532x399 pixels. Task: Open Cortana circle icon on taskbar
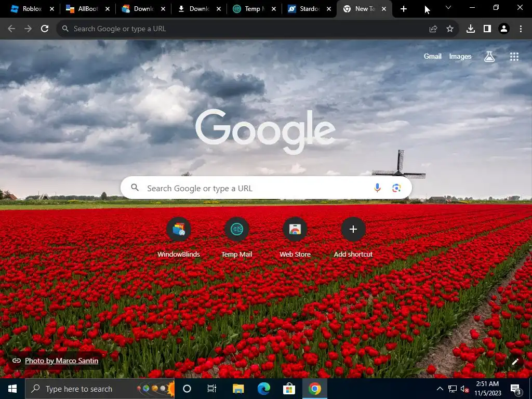tap(187, 389)
